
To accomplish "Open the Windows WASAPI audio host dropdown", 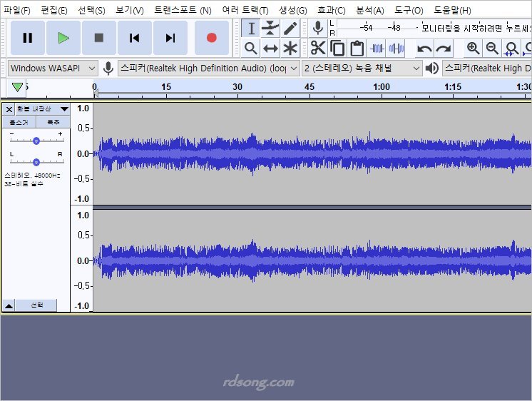I will pyautogui.click(x=53, y=68).
